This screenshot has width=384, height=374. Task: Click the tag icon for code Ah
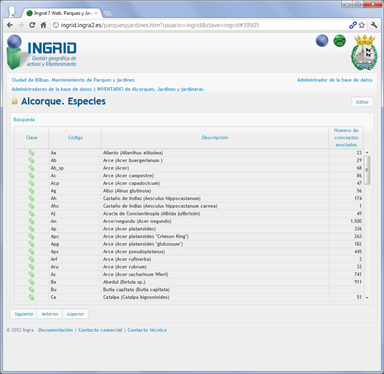(31, 199)
